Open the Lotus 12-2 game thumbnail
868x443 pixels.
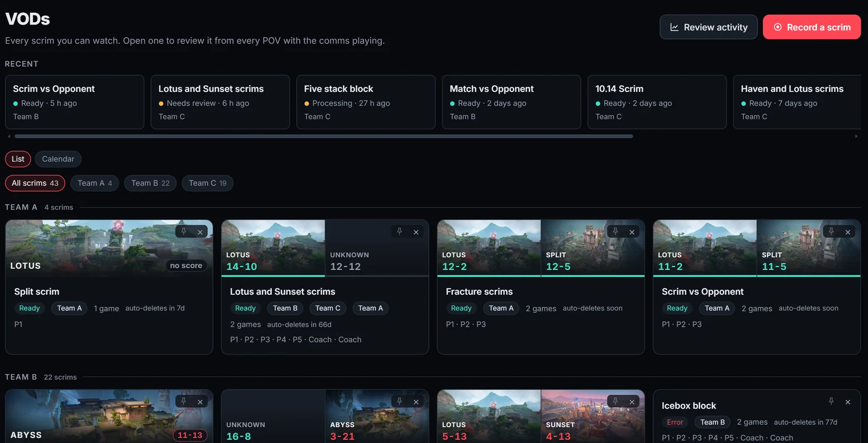click(489, 248)
